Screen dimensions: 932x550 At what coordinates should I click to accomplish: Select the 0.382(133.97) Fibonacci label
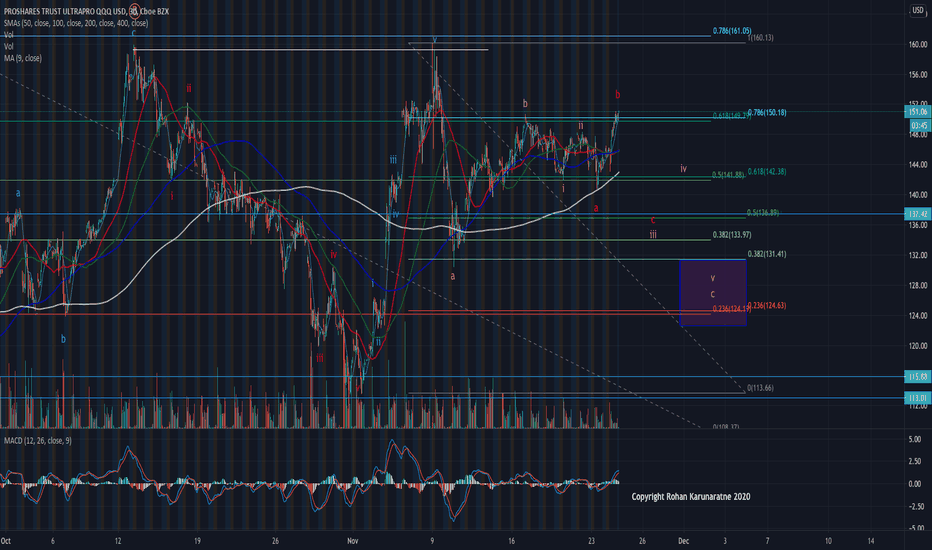tap(732, 235)
